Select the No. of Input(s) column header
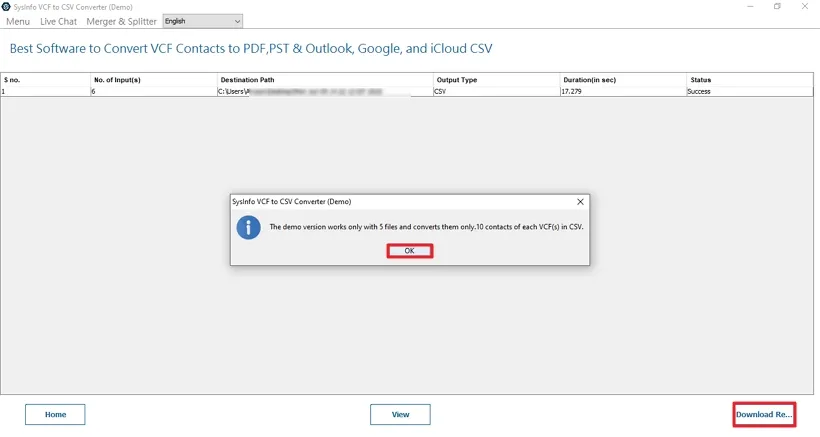Screen dimensions: 820x437 (153, 80)
